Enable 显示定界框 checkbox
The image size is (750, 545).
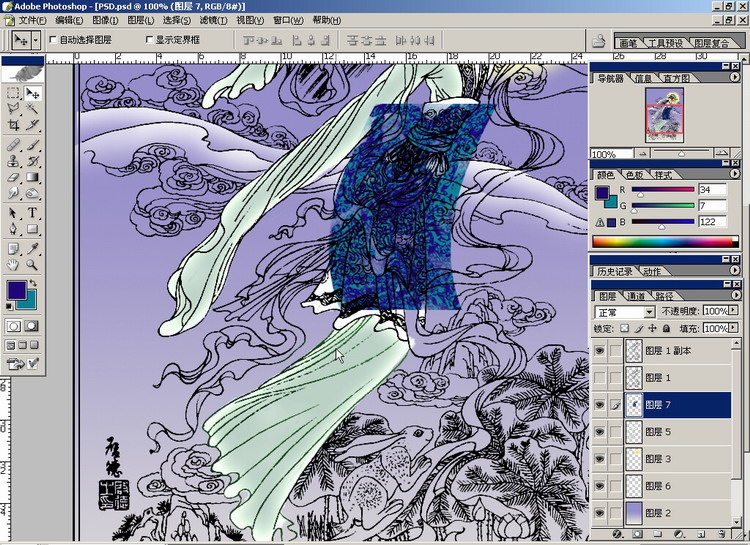[149, 40]
